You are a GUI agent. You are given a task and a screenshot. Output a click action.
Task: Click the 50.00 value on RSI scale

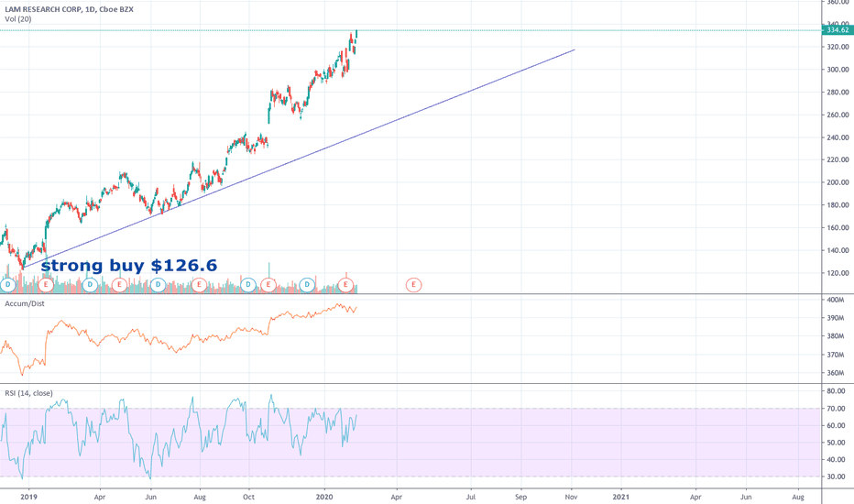pyautogui.click(x=836, y=443)
